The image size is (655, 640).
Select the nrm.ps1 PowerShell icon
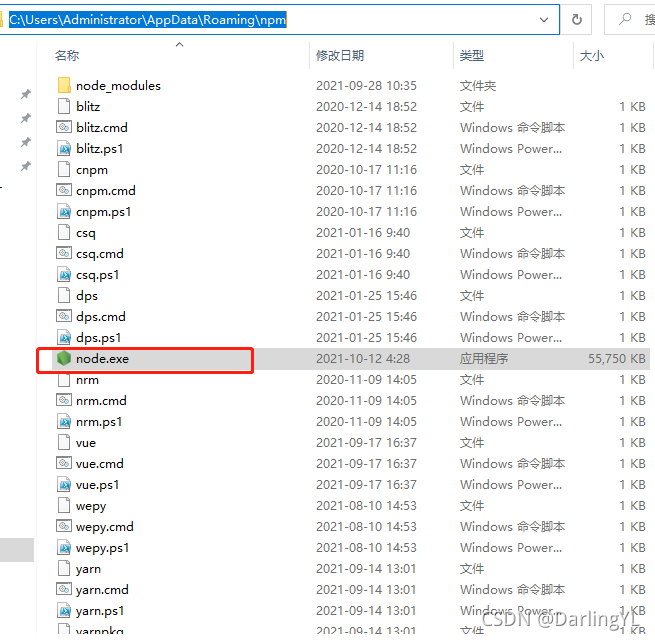tap(64, 422)
